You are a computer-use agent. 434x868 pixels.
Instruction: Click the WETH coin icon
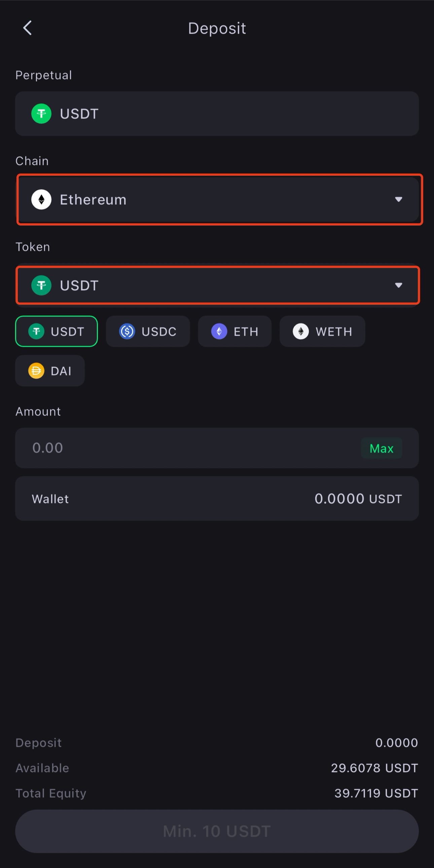click(x=301, y=332)
